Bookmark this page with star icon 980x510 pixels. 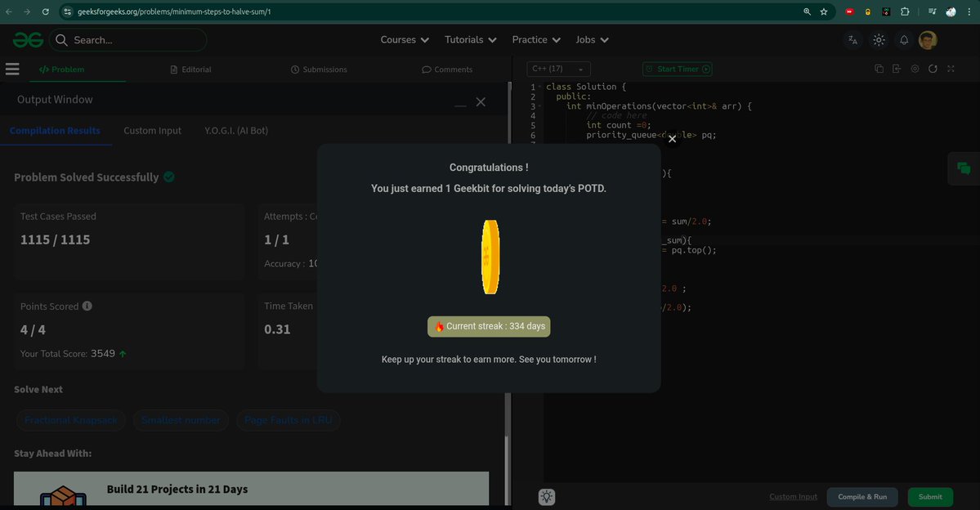pos(824,11)
